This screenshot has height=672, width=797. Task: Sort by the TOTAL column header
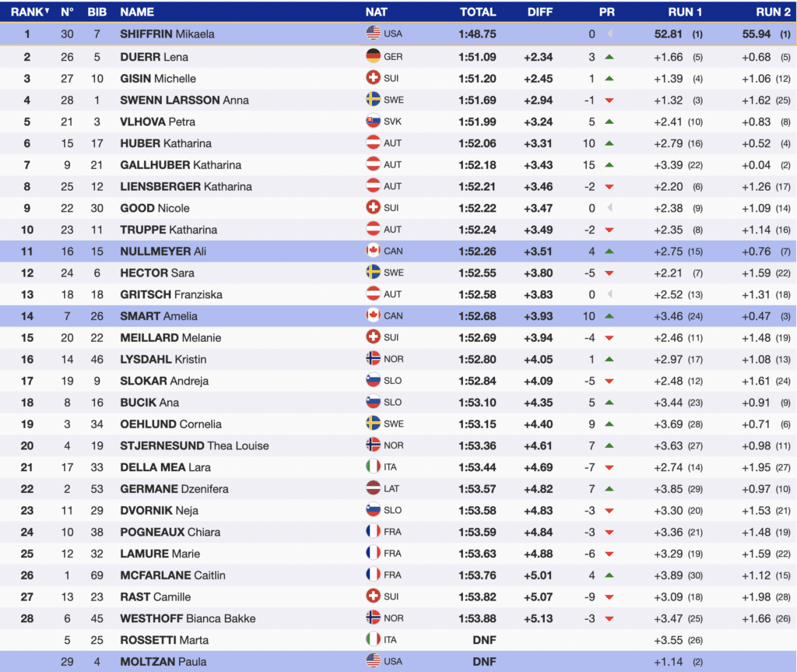point(477,12)
